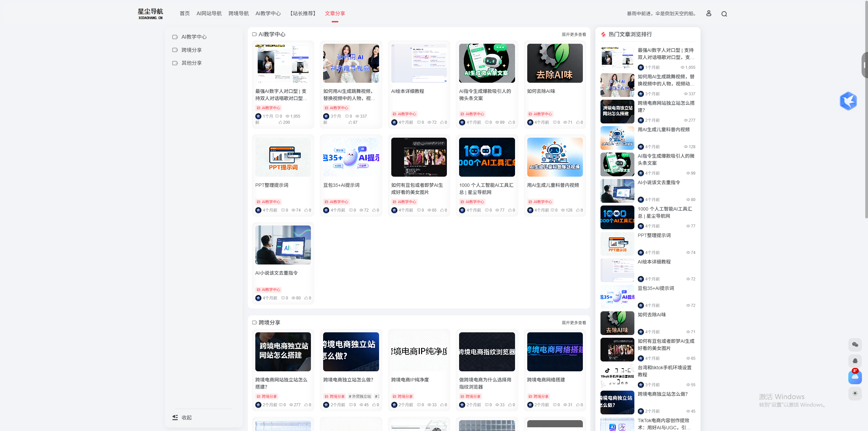868x431 pixels.
Task: Click the category icon beside 其他分享 in sidebar
Action: point(175,63)
